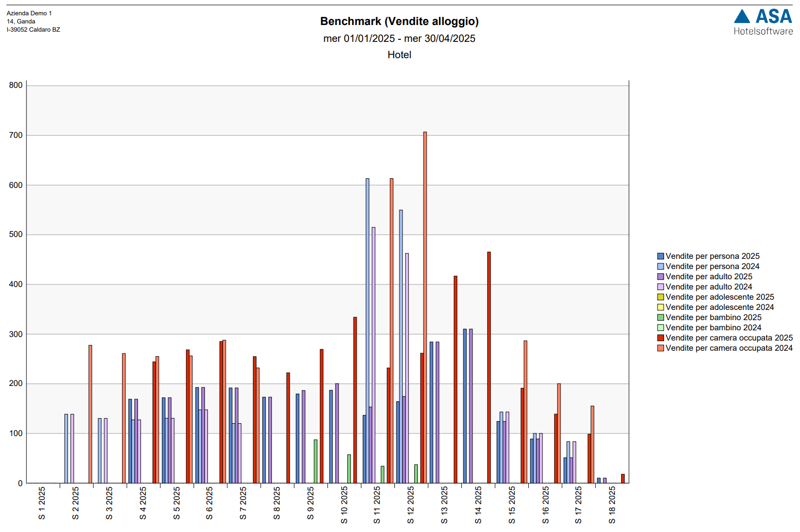Click the Vendite per camera occupata 2025 swatch
The height and width of the screenshot is (532, 800).
point(661,338)
